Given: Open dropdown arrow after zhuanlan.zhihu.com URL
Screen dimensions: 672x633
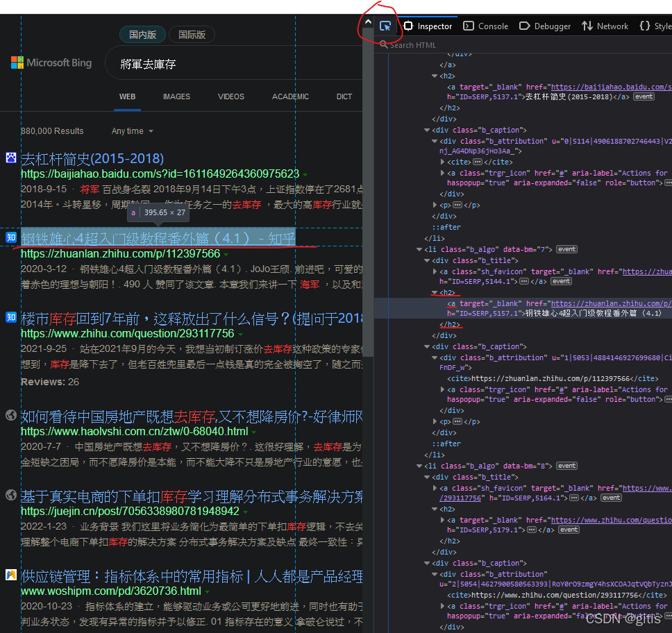Looking at the screenshot, I should coord(226,255).
